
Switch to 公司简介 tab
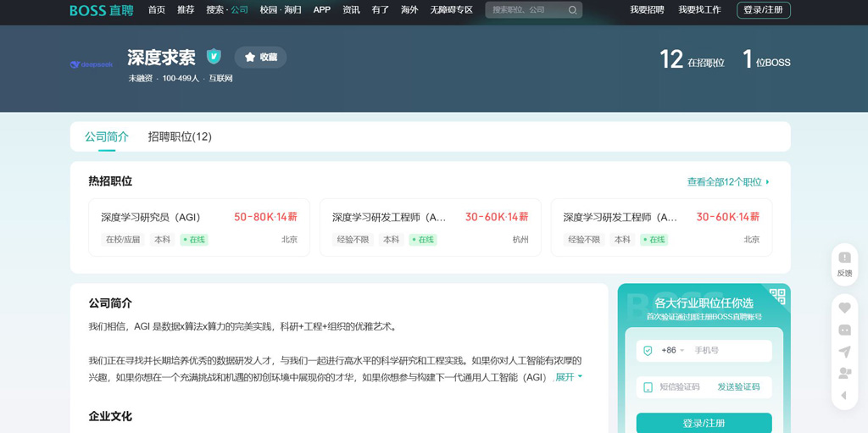point(106,136)
